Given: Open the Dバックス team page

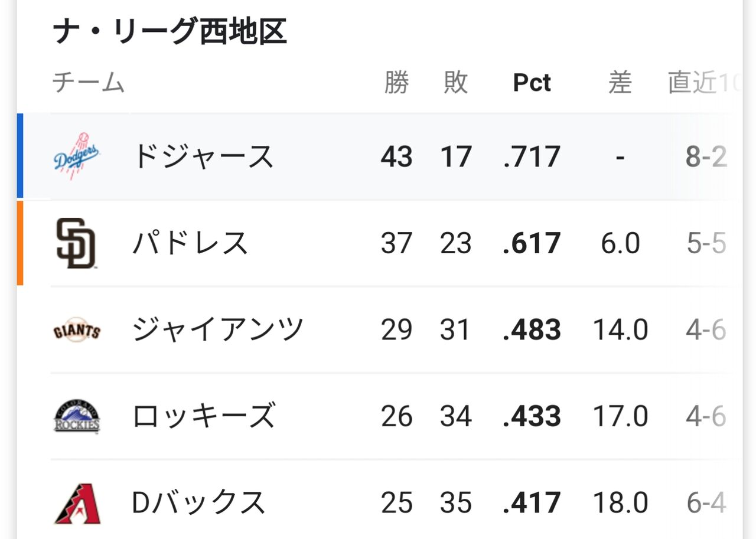Looking at the screenshot, I should (198, 503).
